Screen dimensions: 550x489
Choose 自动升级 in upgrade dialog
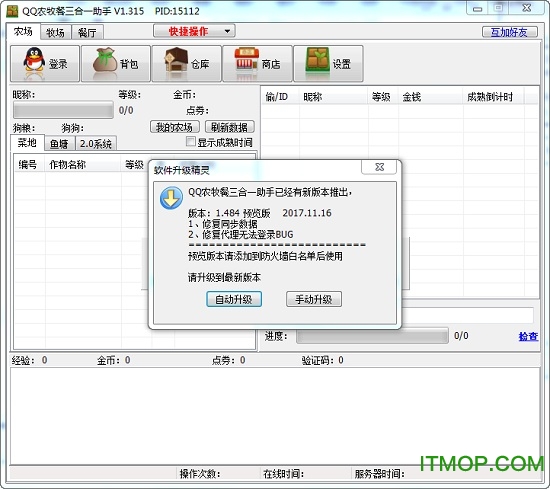pos(234,299)
